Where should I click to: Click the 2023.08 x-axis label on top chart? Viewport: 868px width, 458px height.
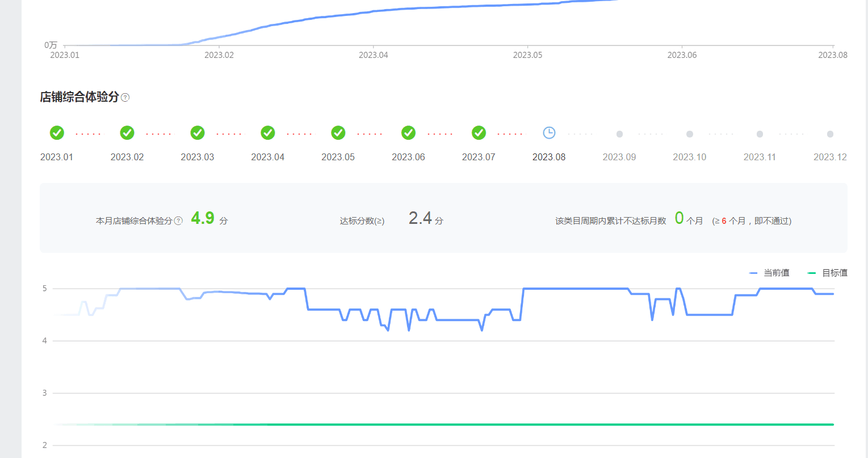click(833, 55)
